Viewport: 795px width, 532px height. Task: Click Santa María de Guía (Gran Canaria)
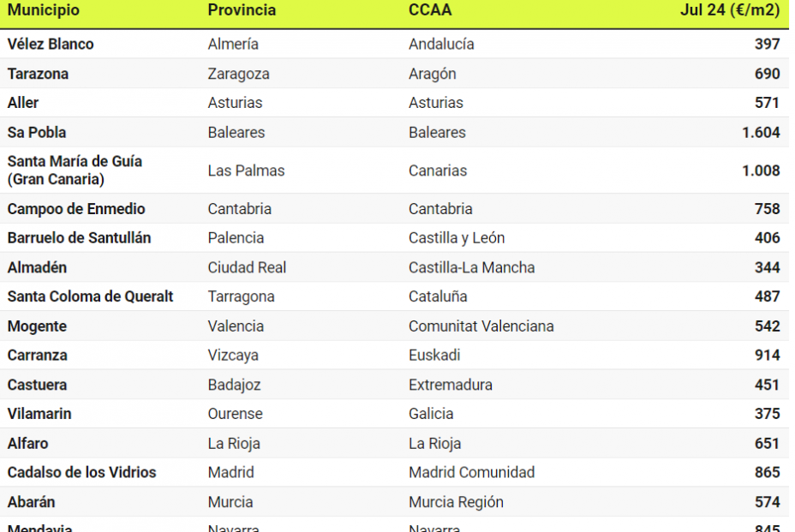75,170
